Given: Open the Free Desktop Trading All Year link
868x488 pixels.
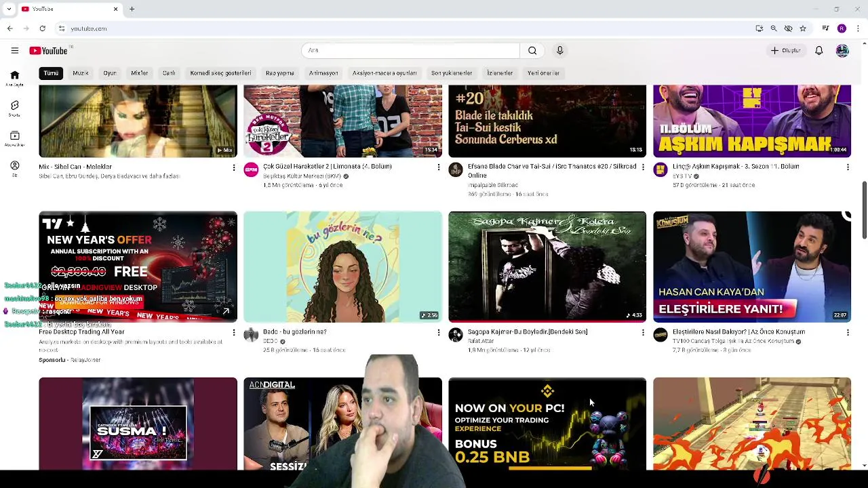Looking at the screenshot, I should click(x=81, y=332).
